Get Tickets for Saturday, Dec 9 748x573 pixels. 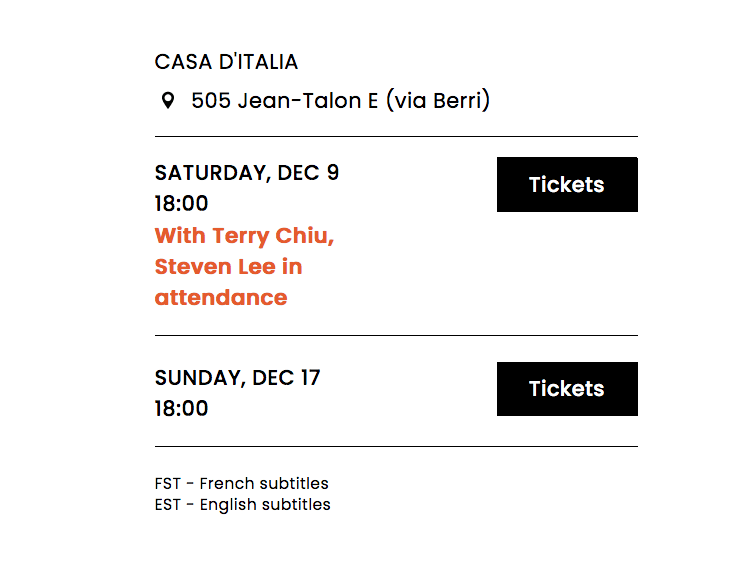567,185
